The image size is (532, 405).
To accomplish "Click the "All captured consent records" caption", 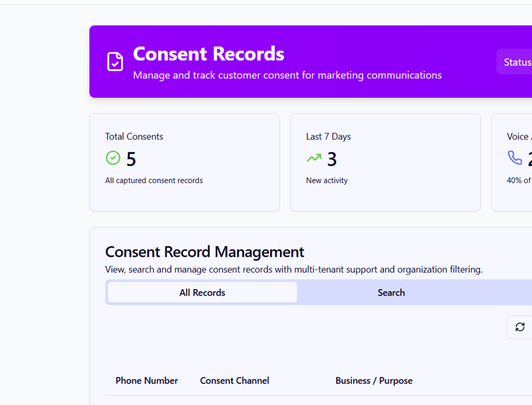I will click(154, 180).
